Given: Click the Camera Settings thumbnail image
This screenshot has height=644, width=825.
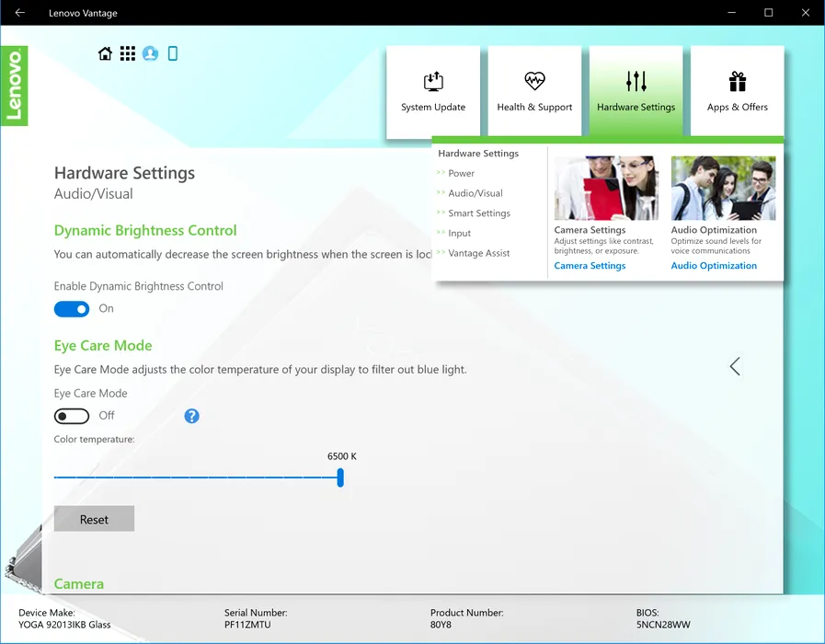Looking at the screenshot, I should 606,188.
